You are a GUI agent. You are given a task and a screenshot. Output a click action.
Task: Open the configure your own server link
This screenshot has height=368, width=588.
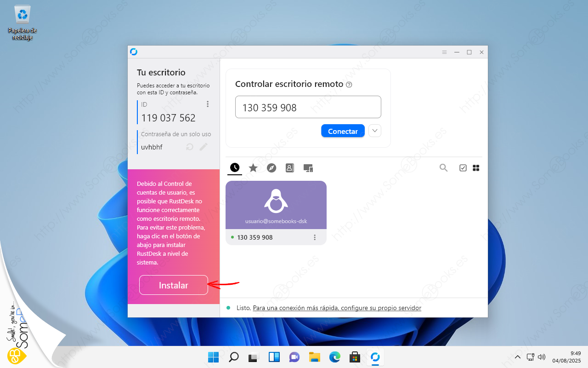(337, 308)
